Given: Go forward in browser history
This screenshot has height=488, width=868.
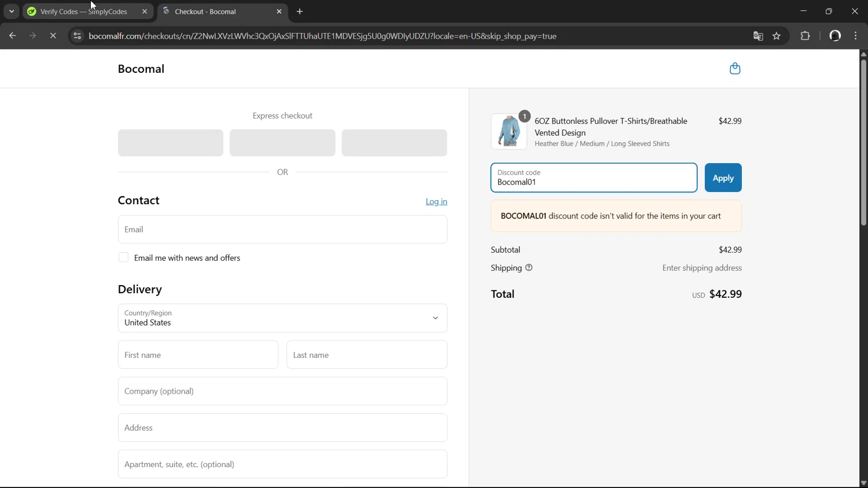Looking at the screenshot, I should coord(32,36).
